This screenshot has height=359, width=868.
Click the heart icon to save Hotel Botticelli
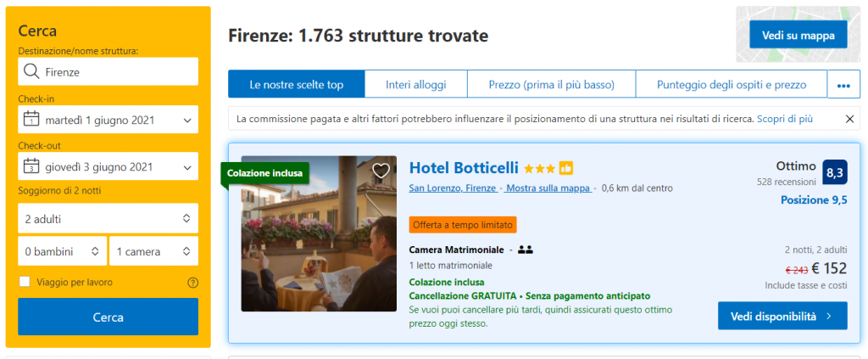tap(381, 171)
